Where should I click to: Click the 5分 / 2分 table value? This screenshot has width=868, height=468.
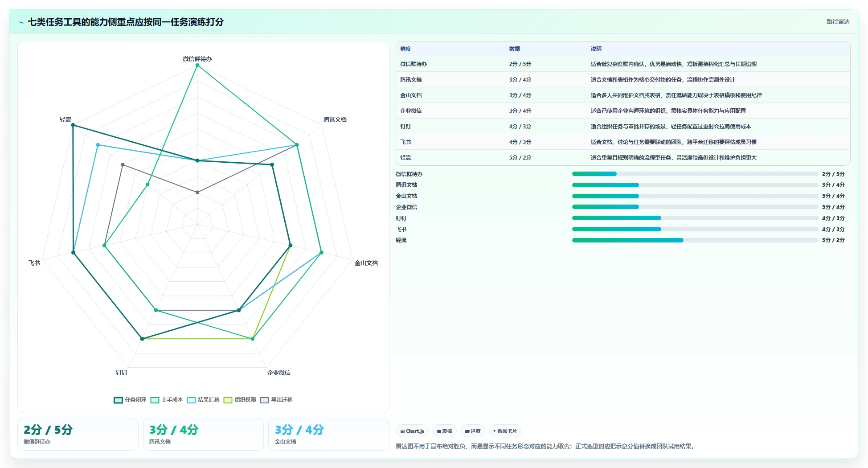pyautogui.click(x=520, y=158)
